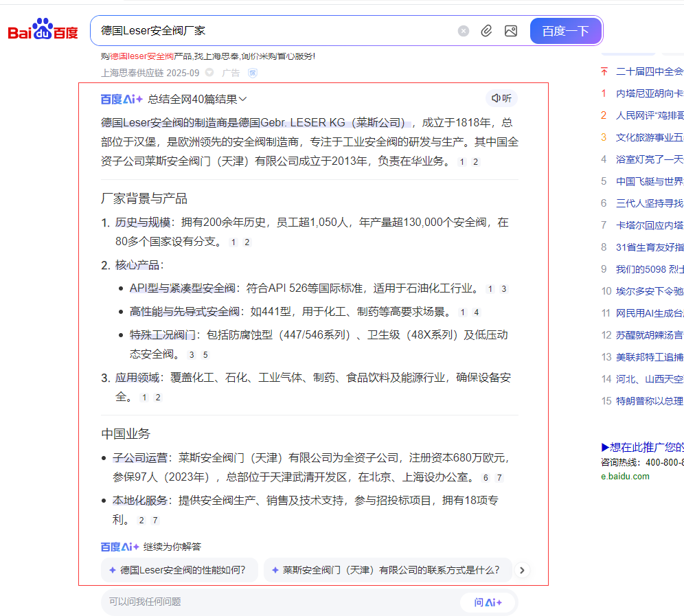Open the e.baidu.com promotion link
Viewport: 684px width, 616px height.
625,476
